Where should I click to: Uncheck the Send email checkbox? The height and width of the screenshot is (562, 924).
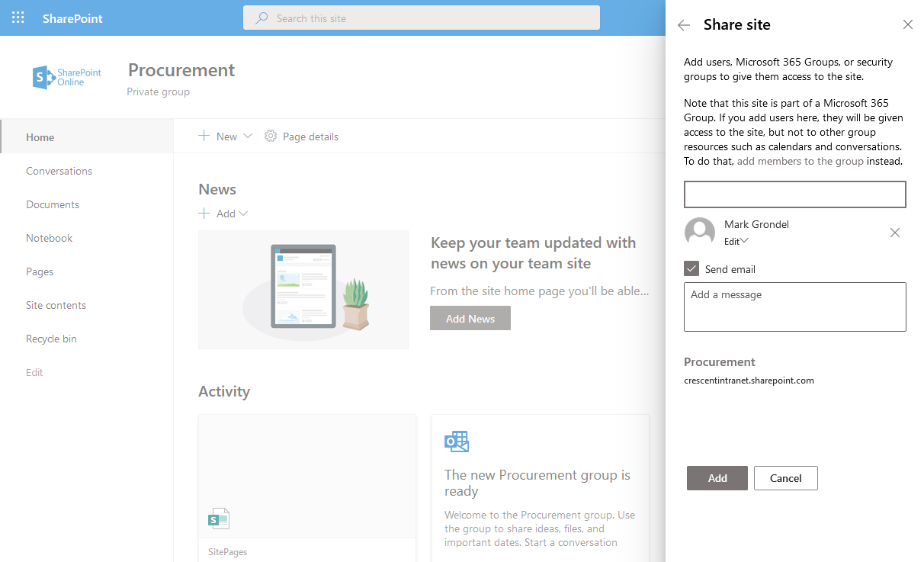pyautogui.click(x=691, y=268)
